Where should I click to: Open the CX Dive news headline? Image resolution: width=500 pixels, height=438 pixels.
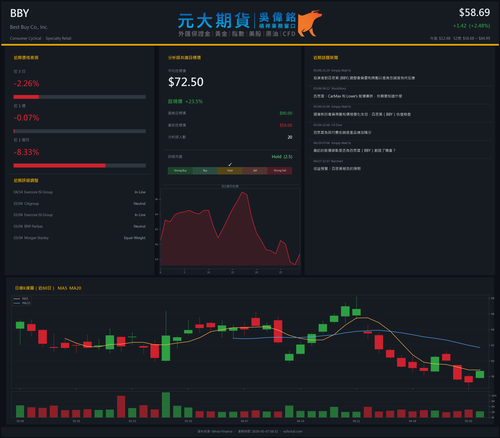click(x=342, y=132)
